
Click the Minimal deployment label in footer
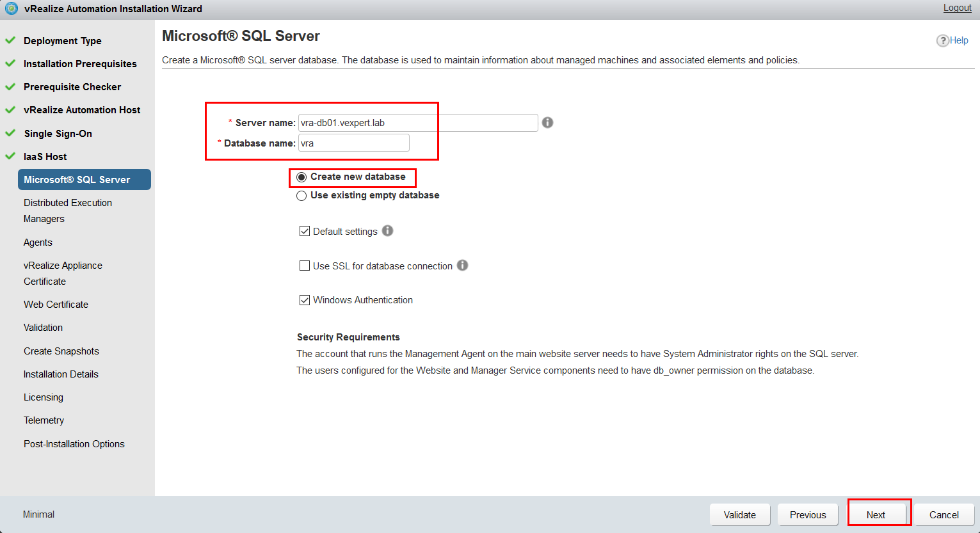(x=38, y=514)
